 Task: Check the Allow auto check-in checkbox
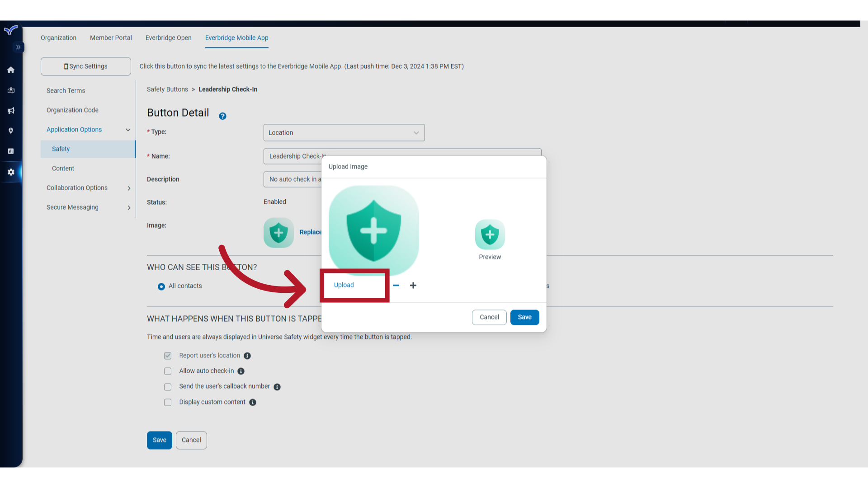(168, 371)
